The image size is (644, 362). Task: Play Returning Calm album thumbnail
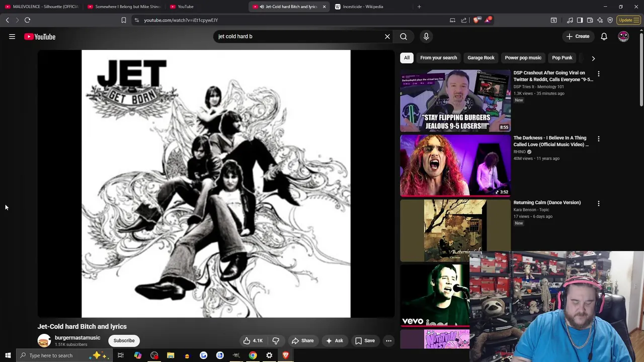455,230
